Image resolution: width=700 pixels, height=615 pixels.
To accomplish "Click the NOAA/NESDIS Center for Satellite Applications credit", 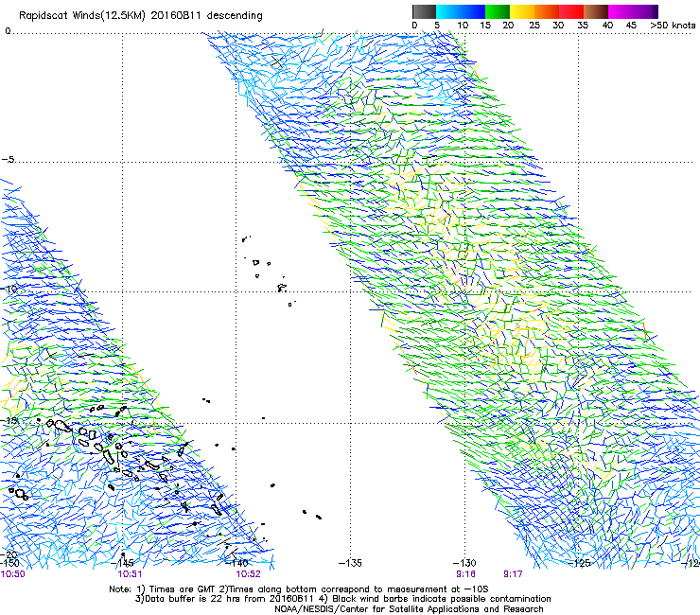I will pyautogui.click(x=409, y=609).
